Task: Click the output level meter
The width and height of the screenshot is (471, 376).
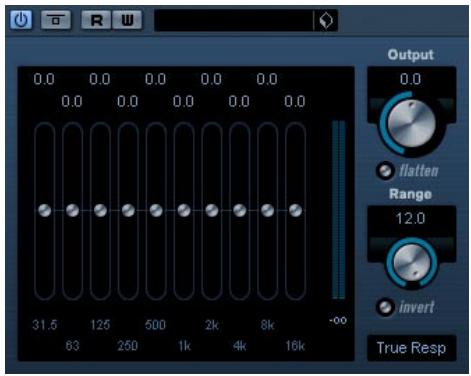Action: [339, 210]
